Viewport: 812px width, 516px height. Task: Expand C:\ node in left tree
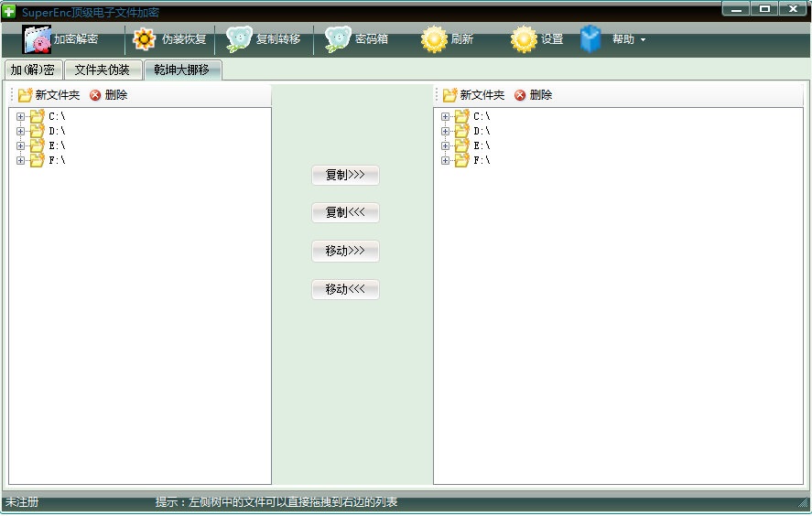point(20,117)
